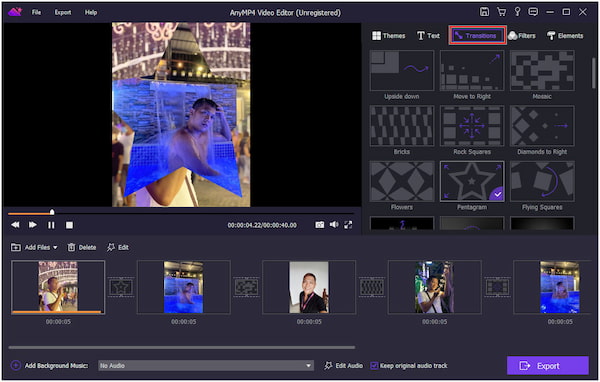Click Edit Audio button
Viewport: 600px width, 382px height.
[x=344, y=366]
